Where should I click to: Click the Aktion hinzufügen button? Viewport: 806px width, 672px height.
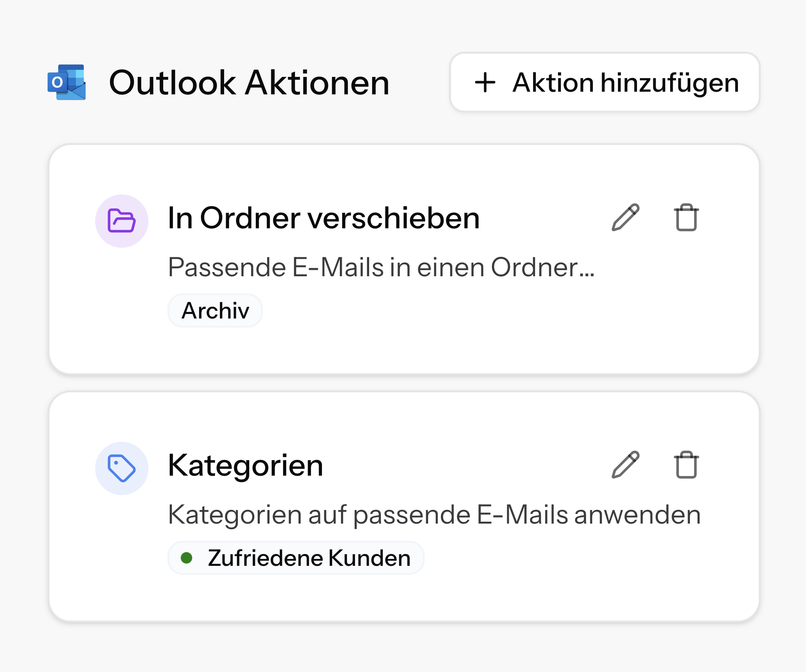click(x=604, y=82)
